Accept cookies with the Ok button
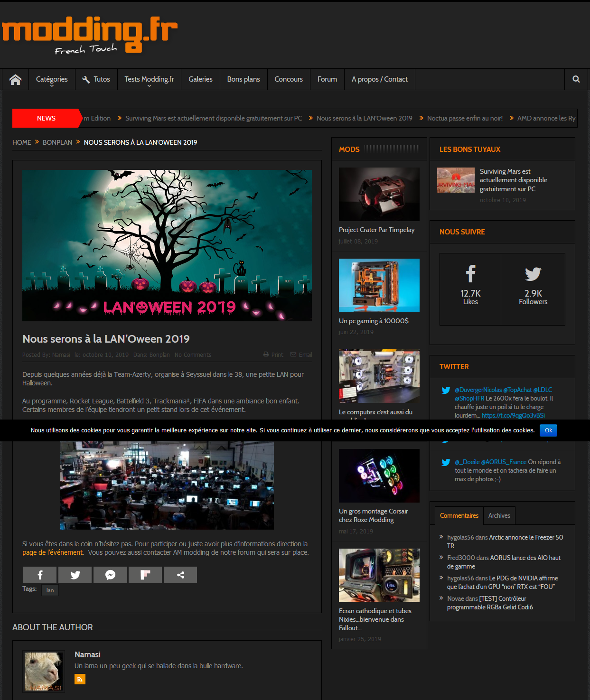 548,430
